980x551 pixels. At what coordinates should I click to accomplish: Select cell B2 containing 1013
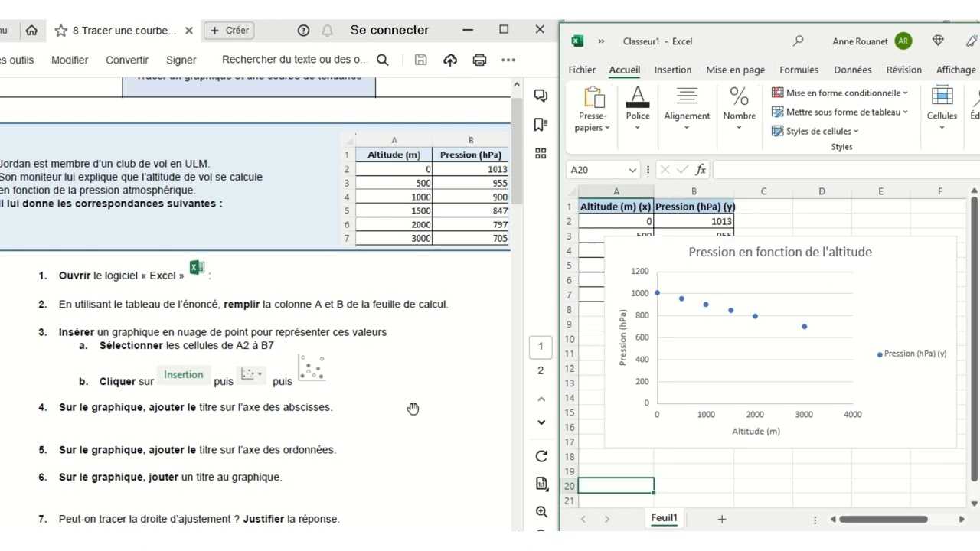pos(694,221)
